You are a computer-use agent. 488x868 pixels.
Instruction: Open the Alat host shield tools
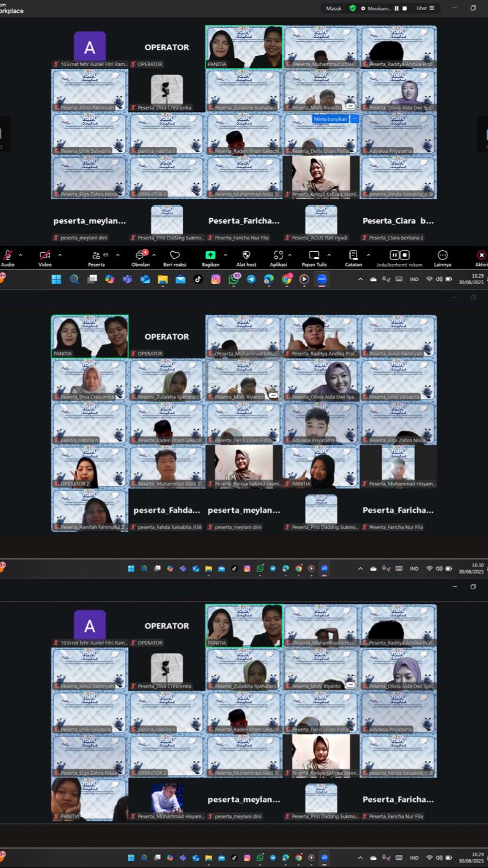246,255
